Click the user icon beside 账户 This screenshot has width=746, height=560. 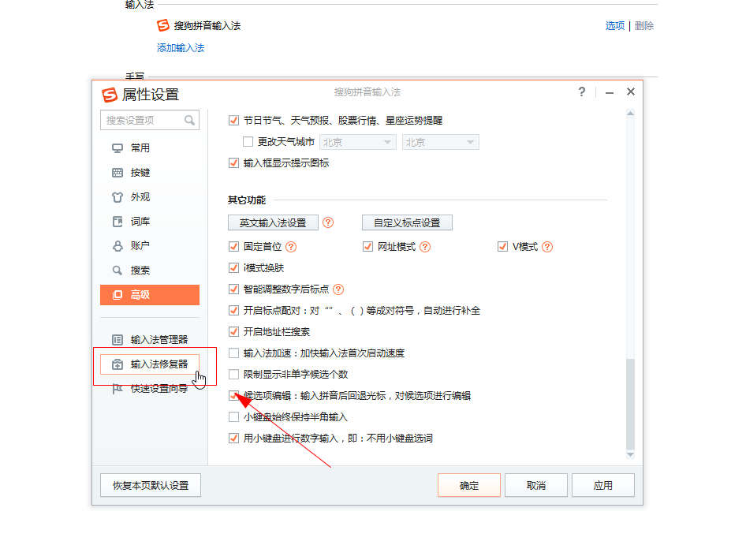117,246
